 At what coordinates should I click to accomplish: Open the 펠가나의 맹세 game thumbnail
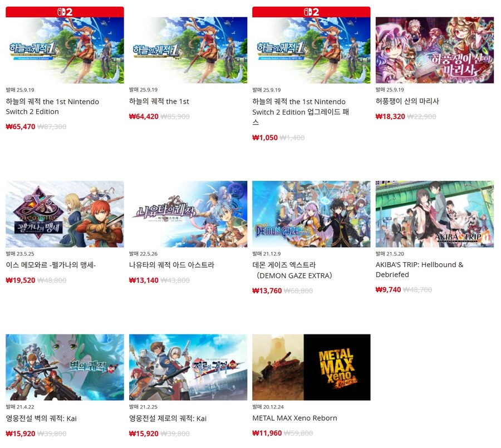point(65,214)
